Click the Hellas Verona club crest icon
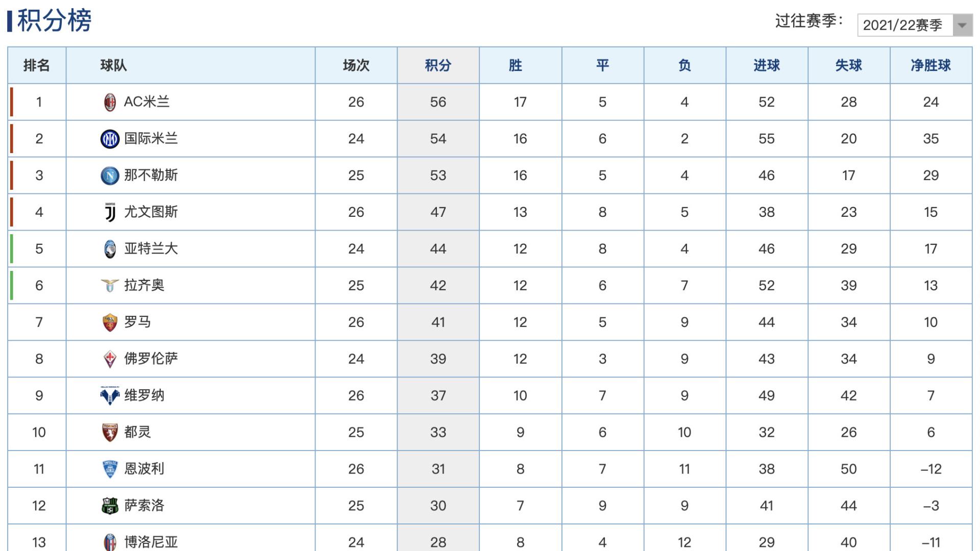This screenshot has height=551, width=980. [x=110, y=395]
